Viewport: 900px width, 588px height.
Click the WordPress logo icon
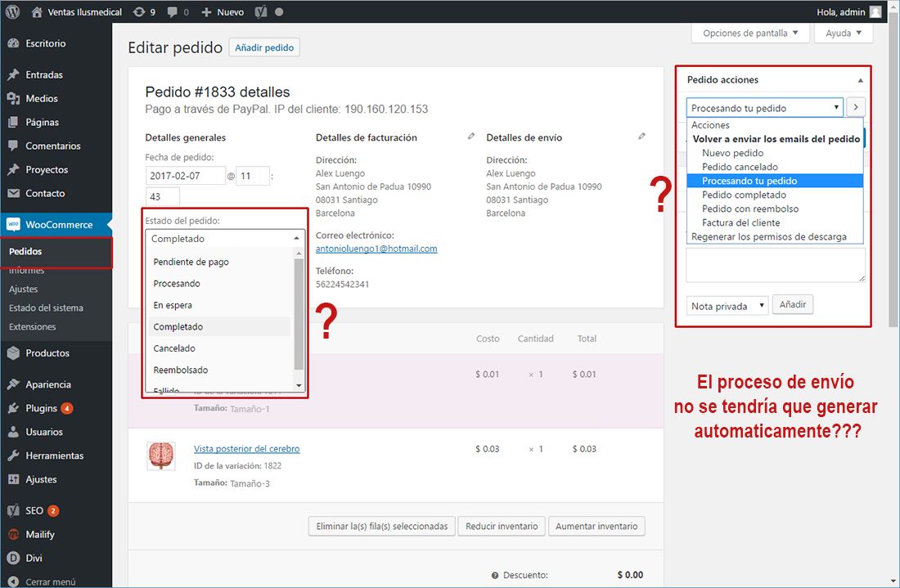point(12,11)
